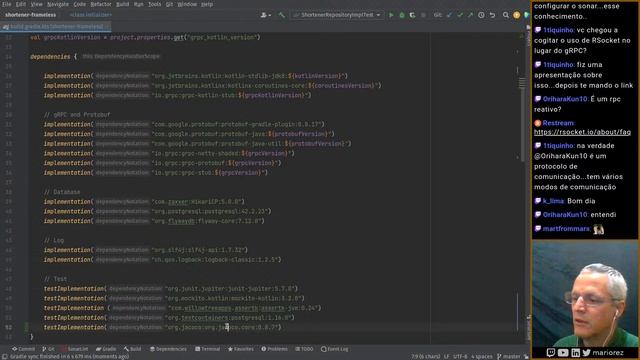
Task: Open the Run menu
Action: click(x=138, y=4)
